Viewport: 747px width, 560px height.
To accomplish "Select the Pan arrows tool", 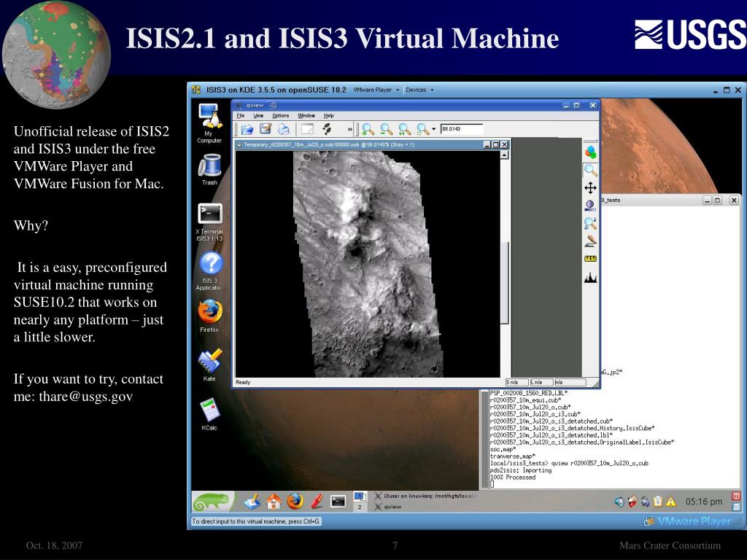I will tap(590, 187).
